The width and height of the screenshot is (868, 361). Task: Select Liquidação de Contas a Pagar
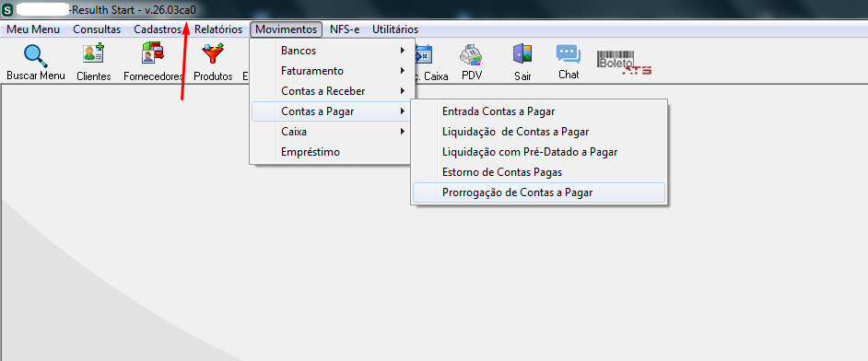click(x=539, y=132)
